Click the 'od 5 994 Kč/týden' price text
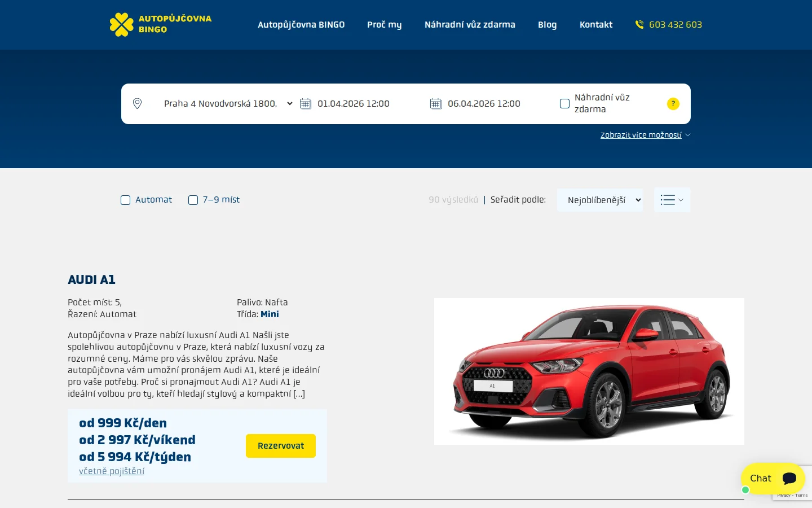 (135, 457)
